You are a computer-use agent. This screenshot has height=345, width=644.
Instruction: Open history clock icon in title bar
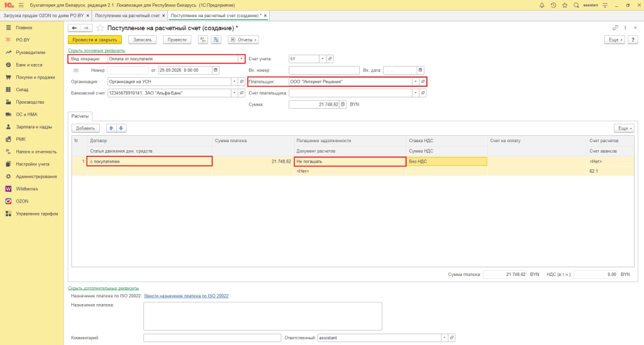pos(553,5)
